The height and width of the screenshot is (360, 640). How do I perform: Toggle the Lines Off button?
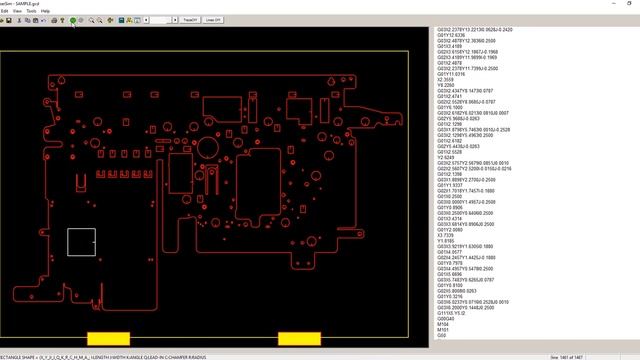tap(213, 20)
